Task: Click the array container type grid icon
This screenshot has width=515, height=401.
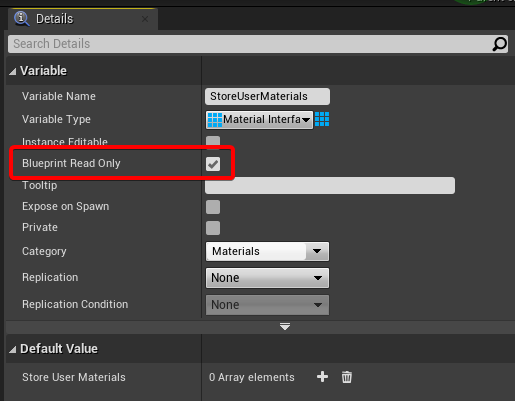Action: [322, 119]
